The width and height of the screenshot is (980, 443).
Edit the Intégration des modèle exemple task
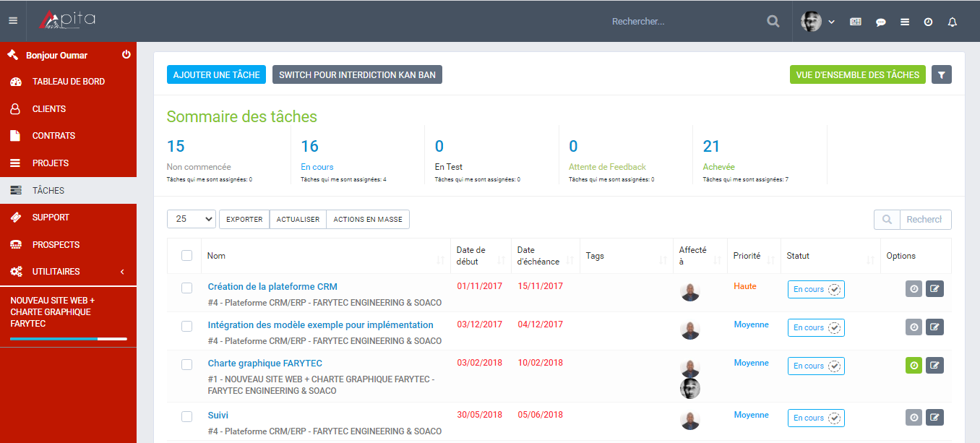(x=934, y=327)
